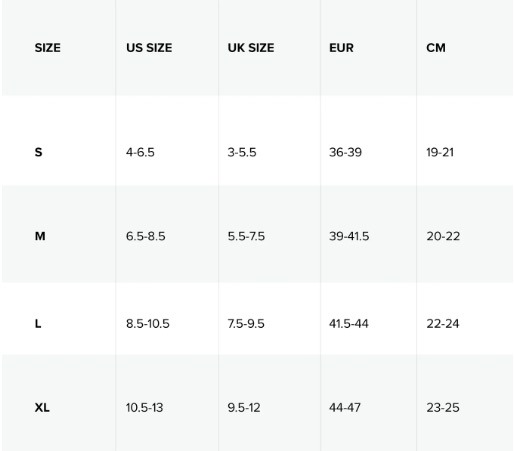
Task: Click the CM column header
Action: tap(436, 48)
